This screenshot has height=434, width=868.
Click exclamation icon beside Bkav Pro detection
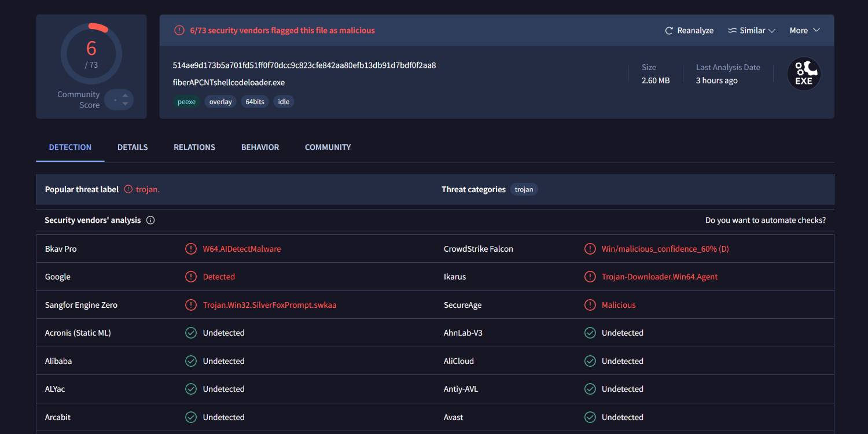click(191, 248)
